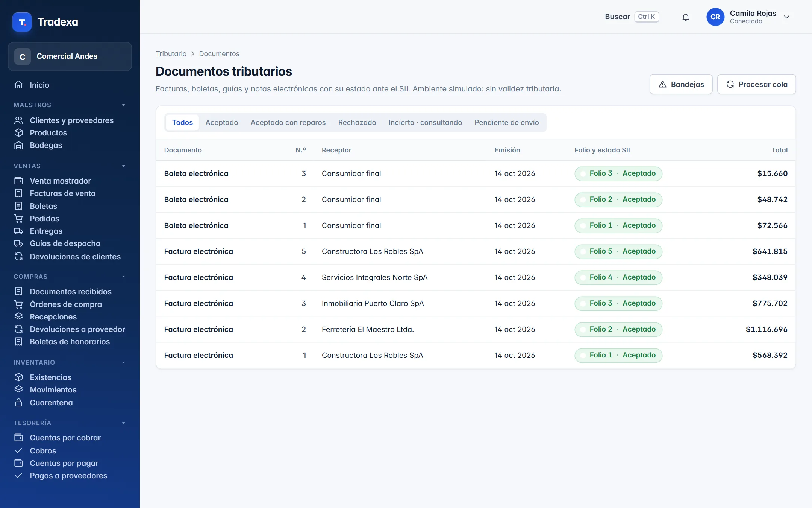The height and width of the screenshot is (508, 812).
Task: Go to Cuentas por pagar
Action: [x=64, y=463]
